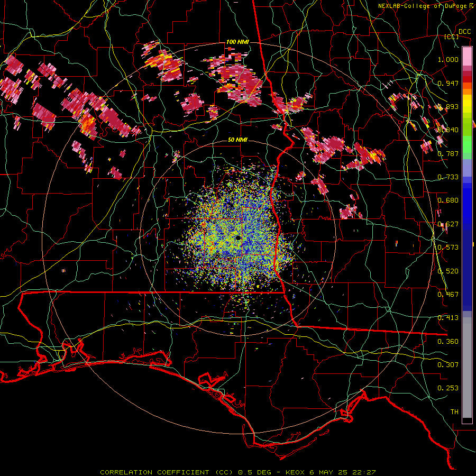Click the 100 NMI range ring label
Screen dimensions: 476x476
click(237, 42)
